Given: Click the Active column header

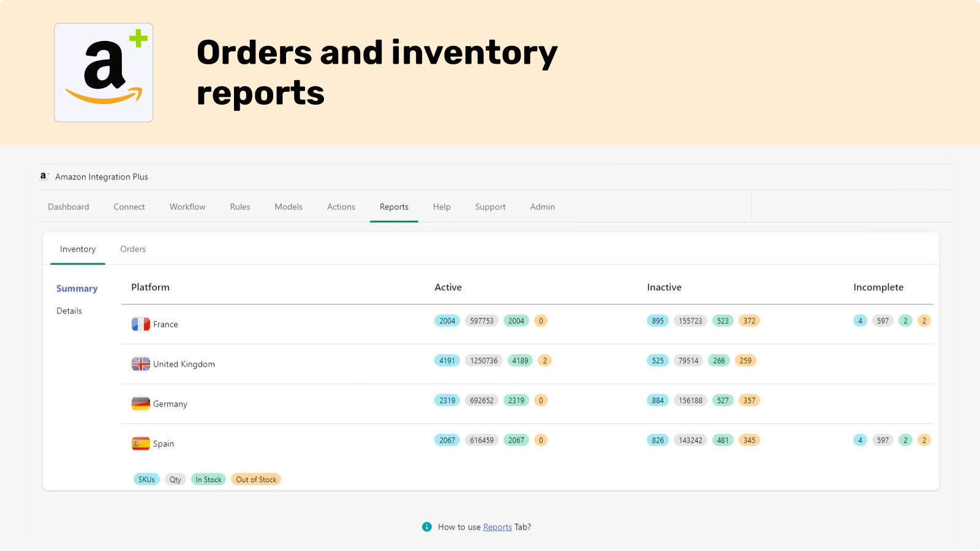Looking at the screenshot, I should (x=448, y=287).
